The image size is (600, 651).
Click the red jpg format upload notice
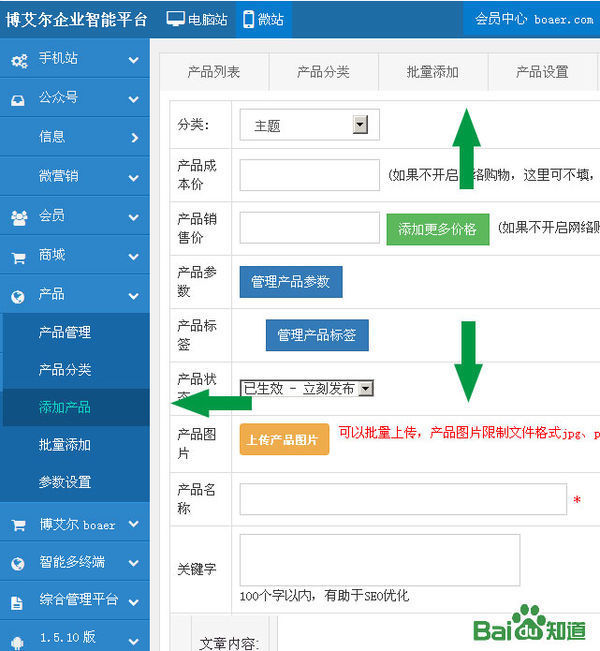[469, 433]
